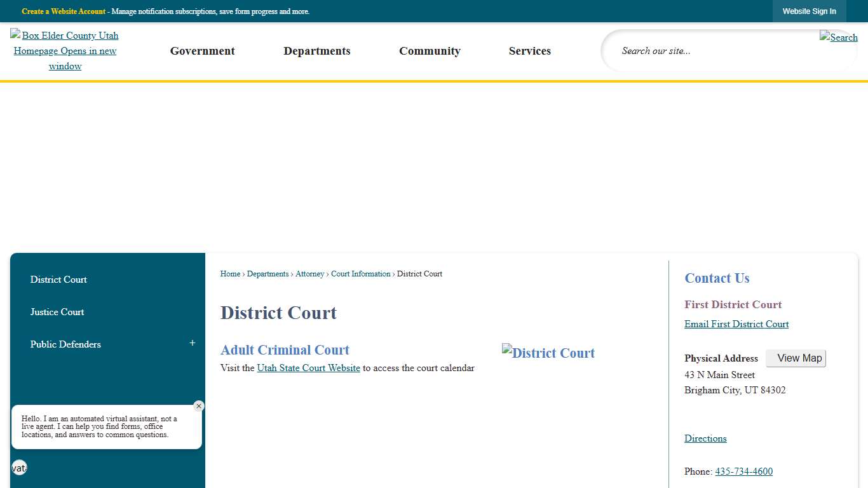Click the Attorney breadcrumb link
Image resolution: width=868 pixels, height=488 pixels.
pos(309,274)
